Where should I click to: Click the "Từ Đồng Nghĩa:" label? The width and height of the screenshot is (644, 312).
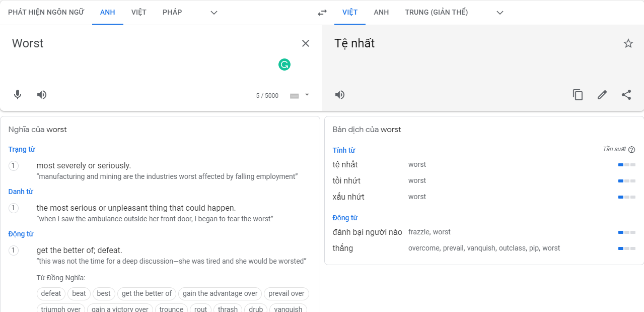pyautogui.click(x=61, y=278)
